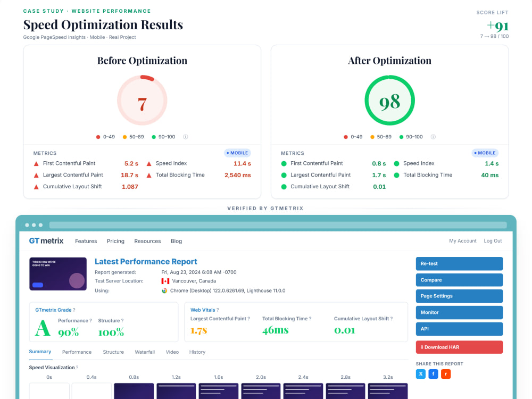Click the Chrome browser icon
Viewport: 532px width, 399px height.
(164, 291)
